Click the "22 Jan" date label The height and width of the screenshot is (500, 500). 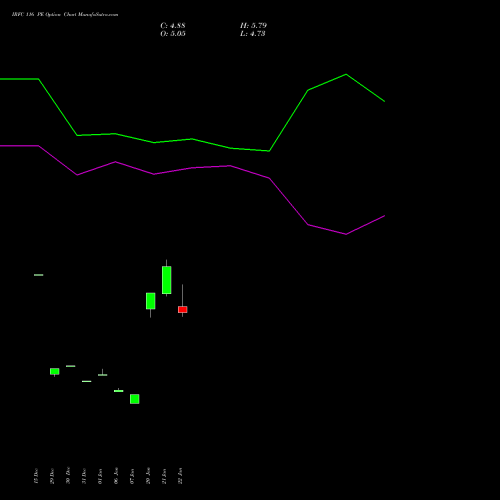click(180, 476)
